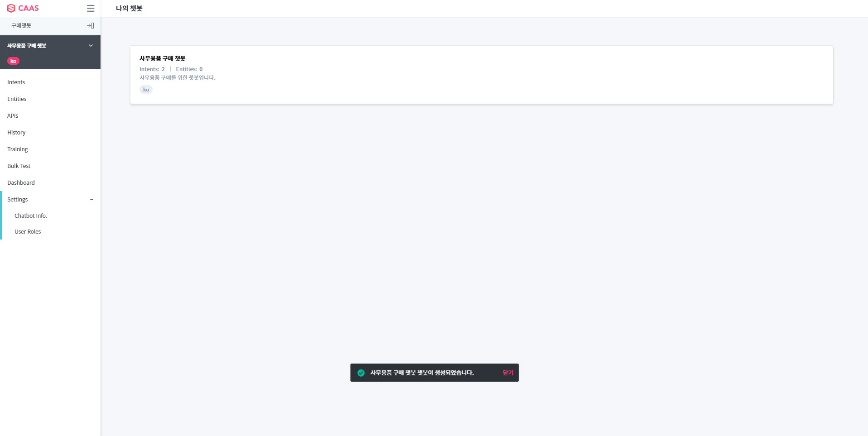Click the 구매챗봇 account name
Image resolution: width=868 pixels, height=436 pixels.
21,26
